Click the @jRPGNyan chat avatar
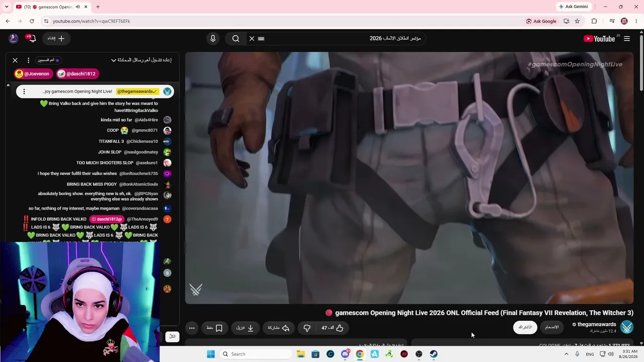644x362 pixels. point(168,195)
